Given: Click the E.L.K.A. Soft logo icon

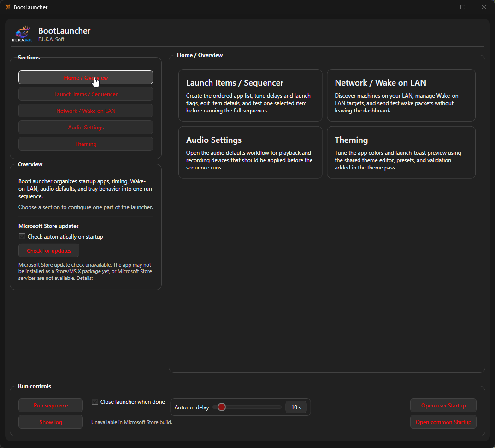Looking at the screenshot, I should [x=22, y=34].
